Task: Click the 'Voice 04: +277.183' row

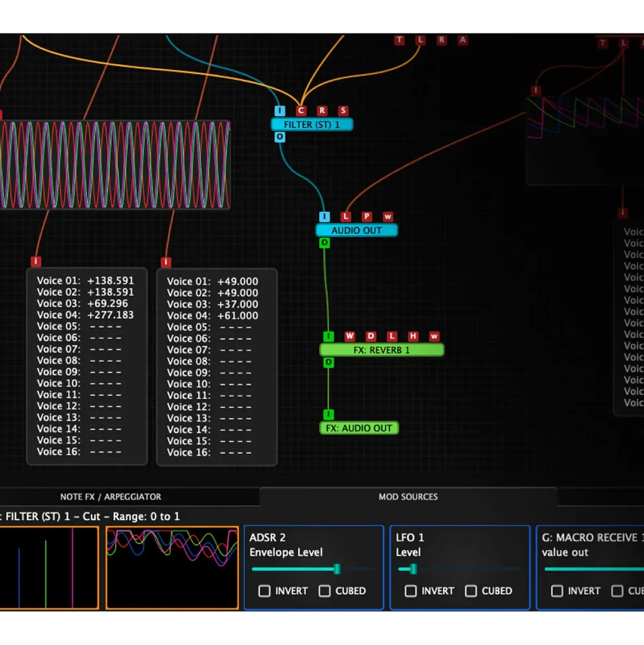Action: pos(85,315)
